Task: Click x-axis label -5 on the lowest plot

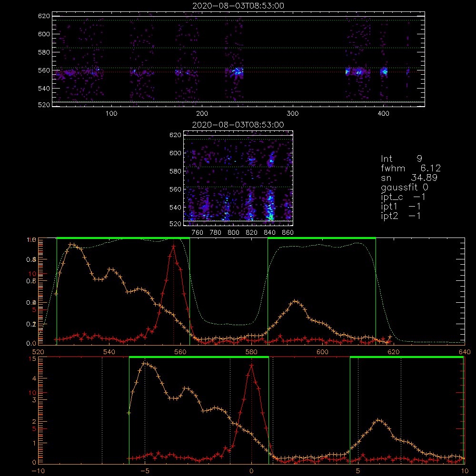Action: coord(145,471)
